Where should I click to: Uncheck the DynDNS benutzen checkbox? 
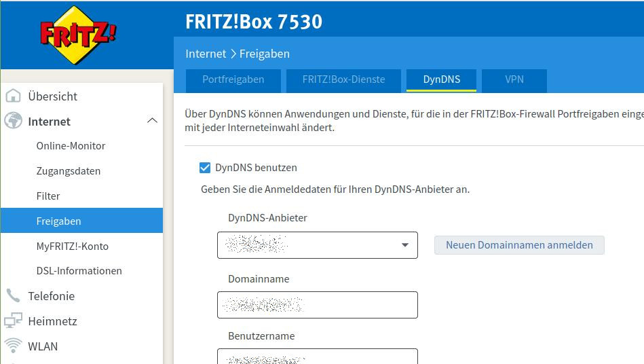(205, 168)
